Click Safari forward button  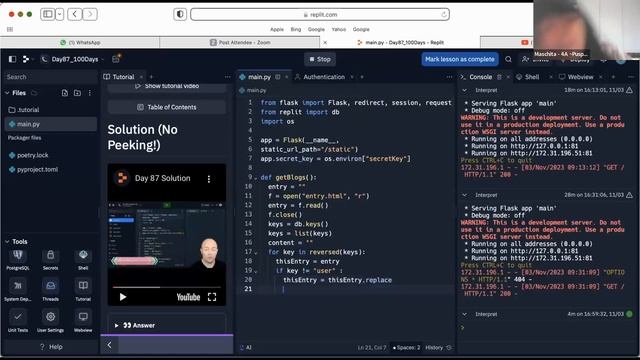tap(90, 14)
